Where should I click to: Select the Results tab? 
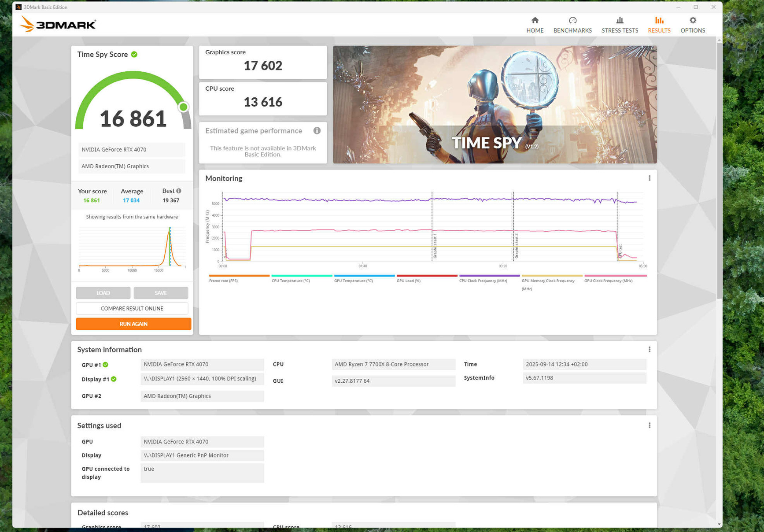pyautogui.click(x=659, y=25)
